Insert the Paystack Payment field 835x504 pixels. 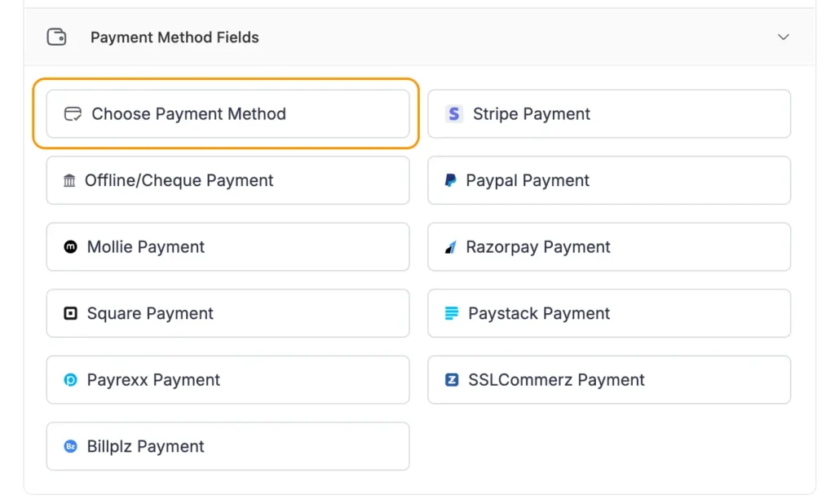[x=609, y=313]
